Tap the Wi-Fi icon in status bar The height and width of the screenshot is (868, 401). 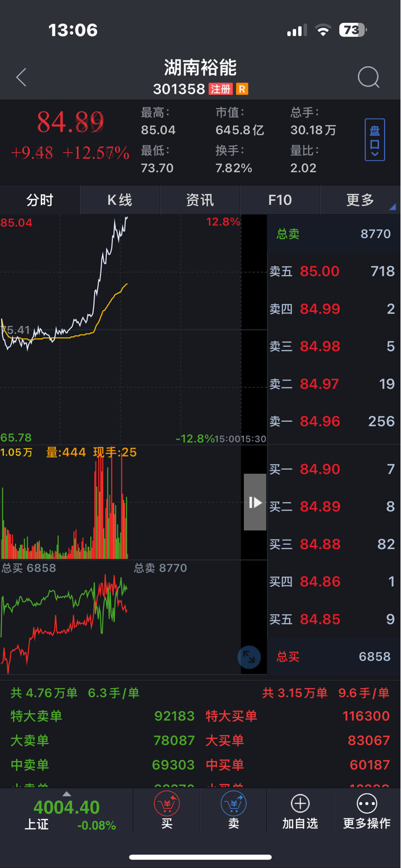pyautogui.click(x=323, y=30)
